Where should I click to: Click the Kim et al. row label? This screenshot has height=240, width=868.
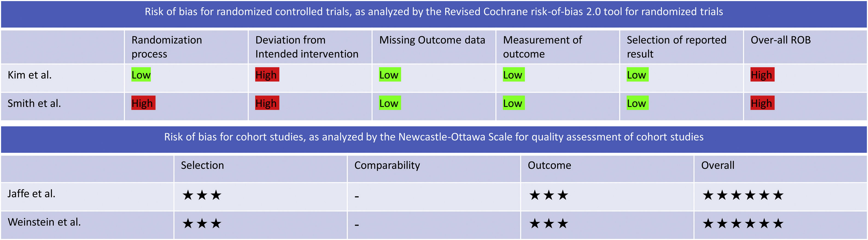[30, 75]
